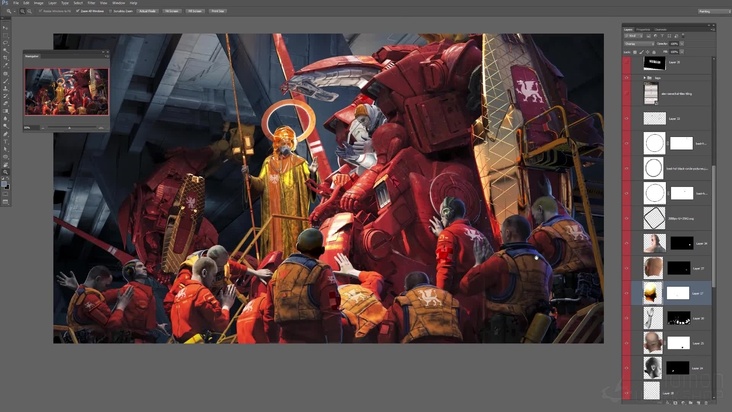Switch to the Properties tab
732x412 pixels.
coord(643,29)
